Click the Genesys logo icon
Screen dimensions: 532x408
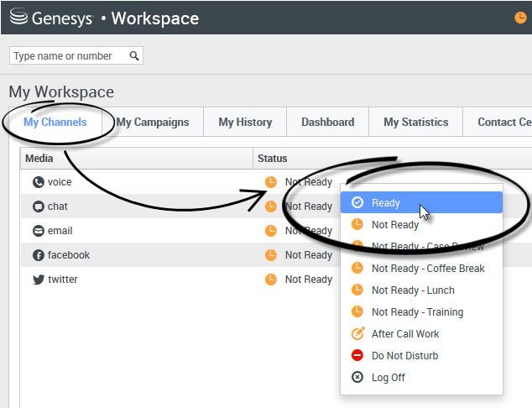(17, 18)
